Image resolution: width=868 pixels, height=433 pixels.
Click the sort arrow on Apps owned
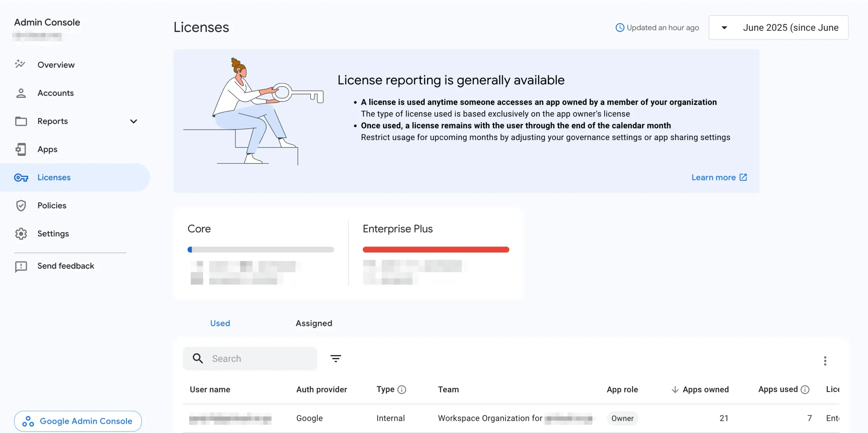(x=675, y=390)
